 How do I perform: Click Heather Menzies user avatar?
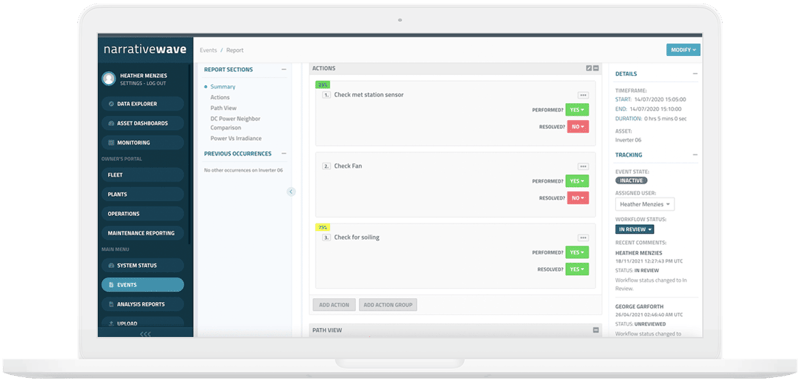pyautogui.click(x=108, y=78)
